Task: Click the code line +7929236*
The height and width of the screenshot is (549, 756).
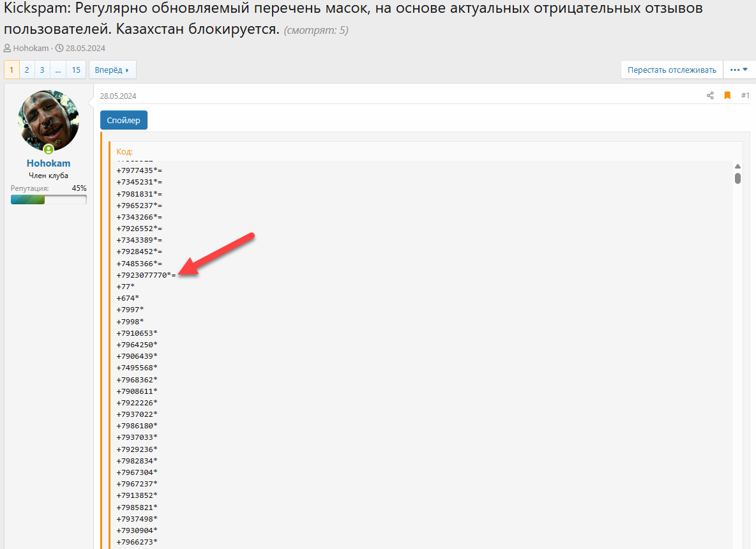Action: coord(137,449)
